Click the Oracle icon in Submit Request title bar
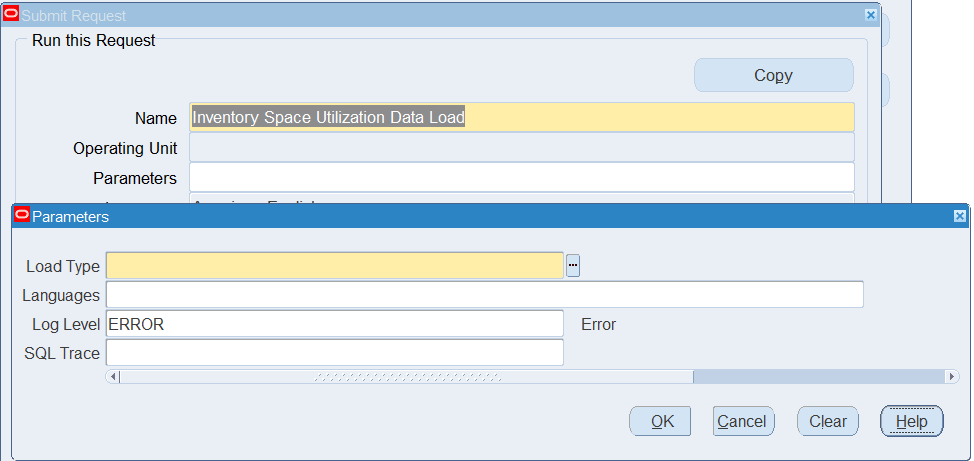Viewport: 974px width, 461px height. click(12, 15)
